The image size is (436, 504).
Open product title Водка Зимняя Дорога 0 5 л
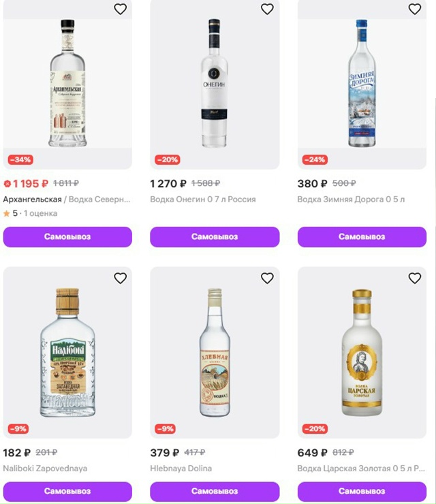click(351, 200)
